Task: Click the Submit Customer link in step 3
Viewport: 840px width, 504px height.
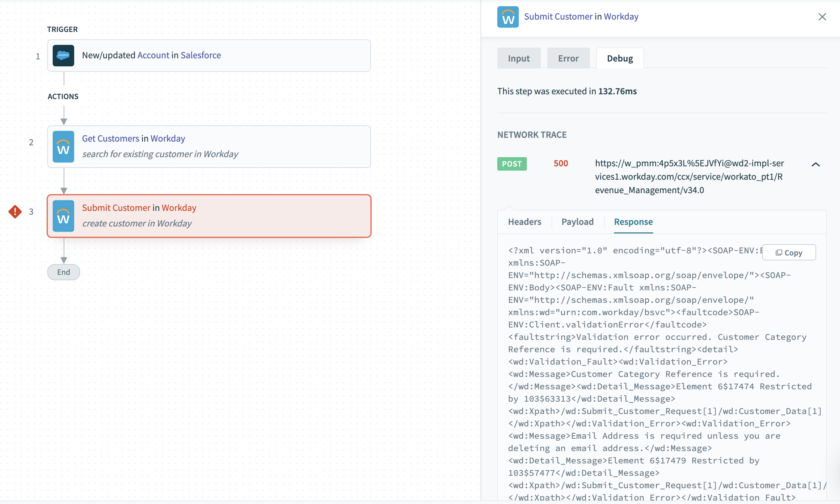Action: point(116,207)
